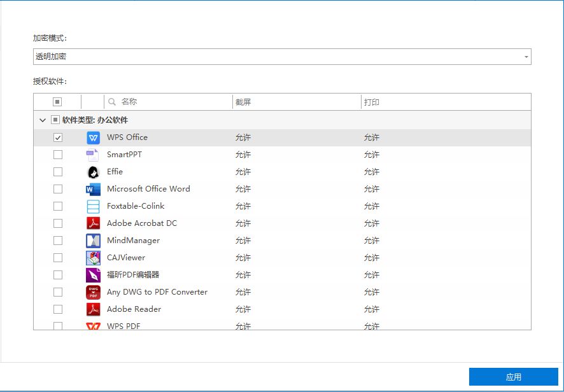
Task: Check the 福昕PDF编辑器 checkbox
Action: (58, 275)
